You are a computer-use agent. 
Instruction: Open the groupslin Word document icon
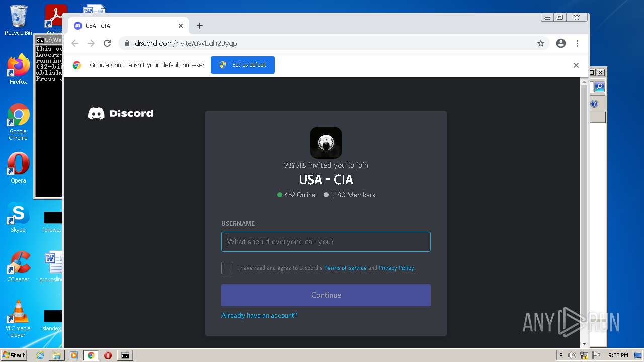pyautogui.click(x=52, y=266)
